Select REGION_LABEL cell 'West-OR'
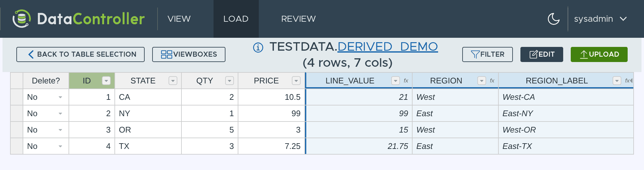 pyautogui.click(x=566, y=130)
